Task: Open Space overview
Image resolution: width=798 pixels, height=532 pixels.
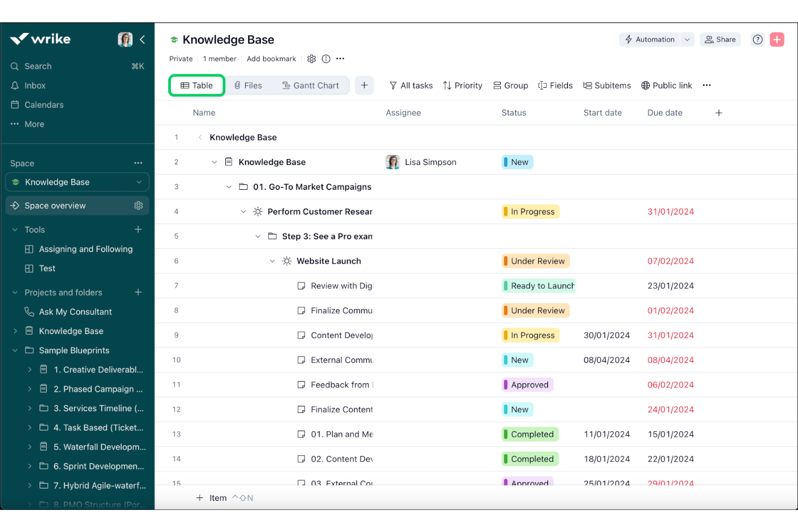Action: [55, 206]
